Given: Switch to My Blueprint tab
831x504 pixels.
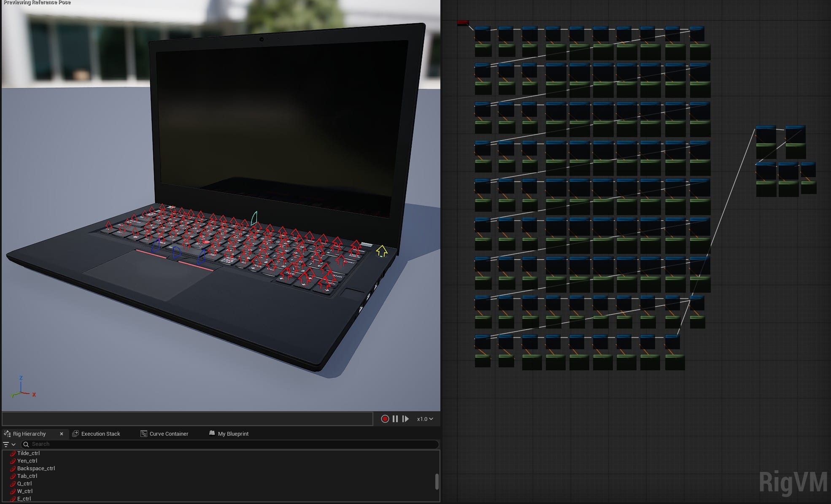Looking at the screenshot, I should pyautogui.click(x=233, y=434).
